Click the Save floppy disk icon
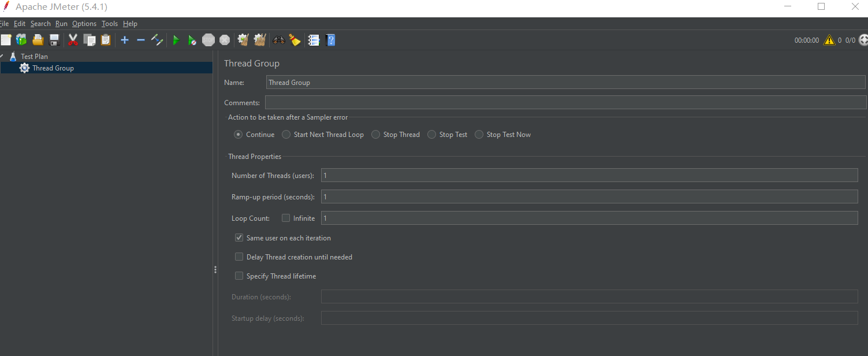The width and height of the screenshot is (868, 356). 54,40
